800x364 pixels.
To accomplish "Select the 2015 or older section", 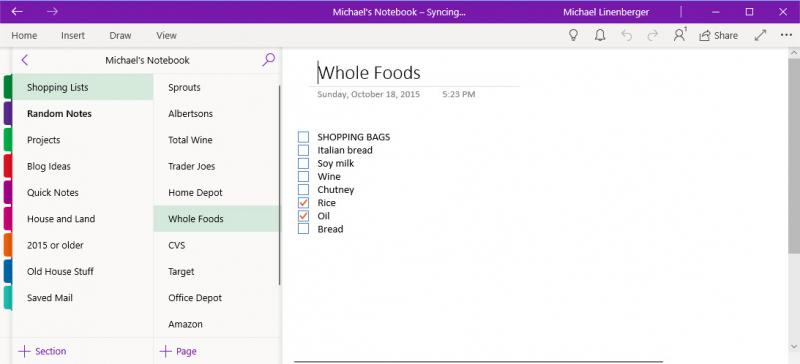I will (x=83, y=245).
